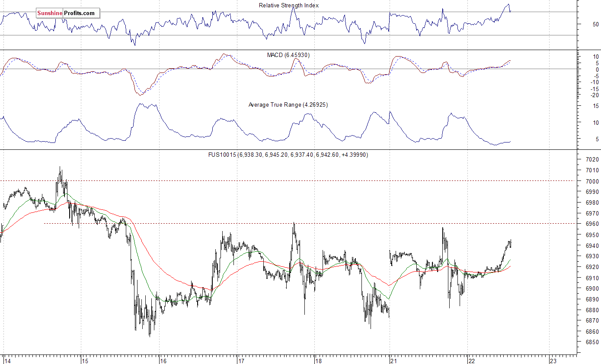Click the MACD -20 axis label
The width and height of the screenshot is (601, 364).
(594, 95)
